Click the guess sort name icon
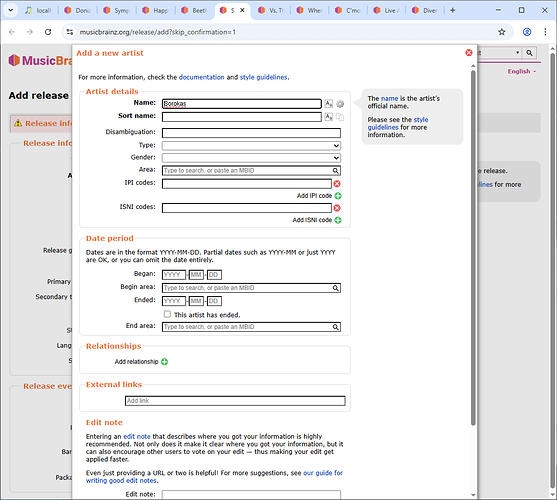 (329, 117)
